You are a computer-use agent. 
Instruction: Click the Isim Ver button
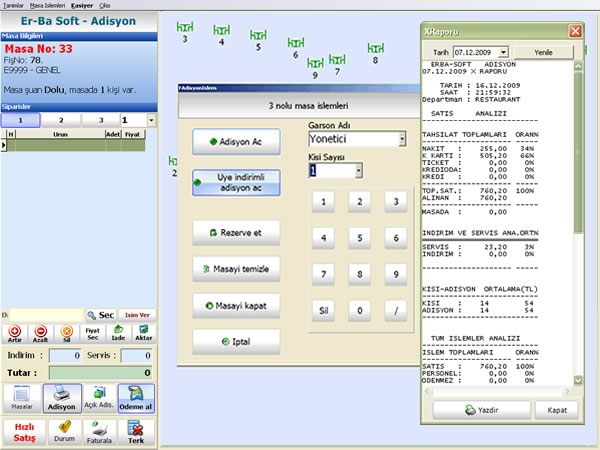coord(137,315)
